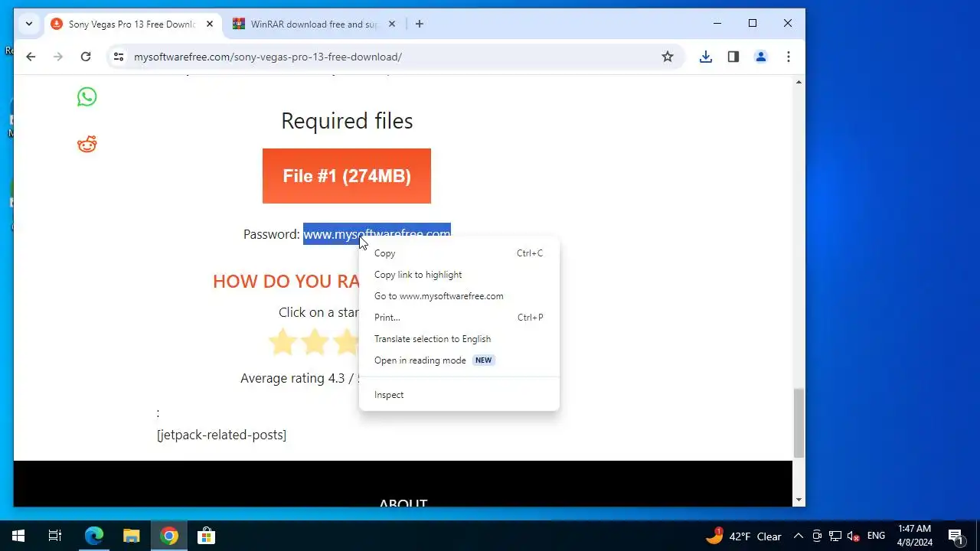
Task: Click the Required files heading
Action: point(347,121)
